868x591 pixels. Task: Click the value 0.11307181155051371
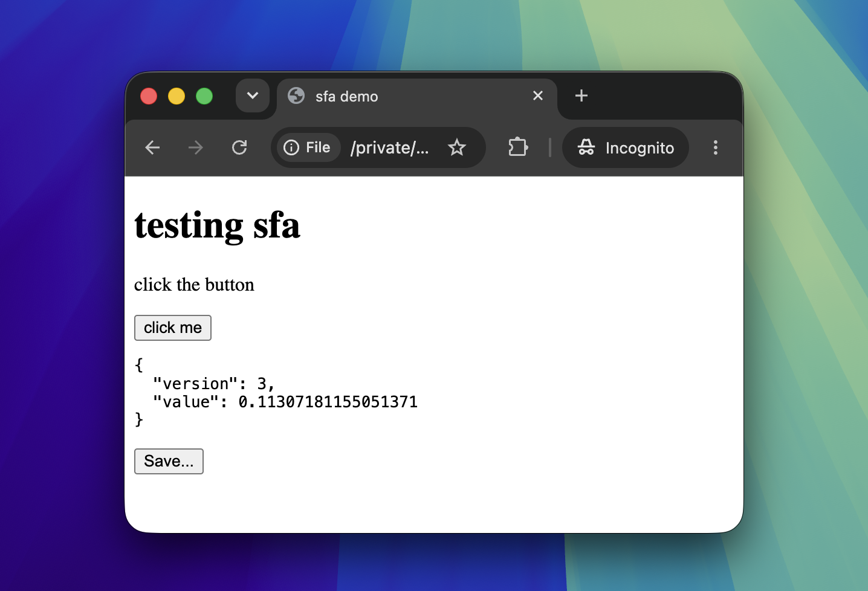click(x=328, y=402)
